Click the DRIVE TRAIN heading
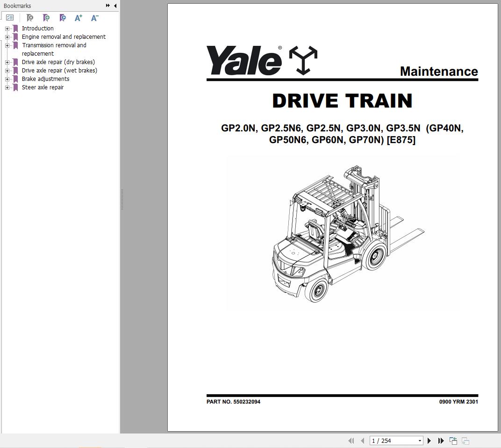501x448 pixels. click(342, 101)
